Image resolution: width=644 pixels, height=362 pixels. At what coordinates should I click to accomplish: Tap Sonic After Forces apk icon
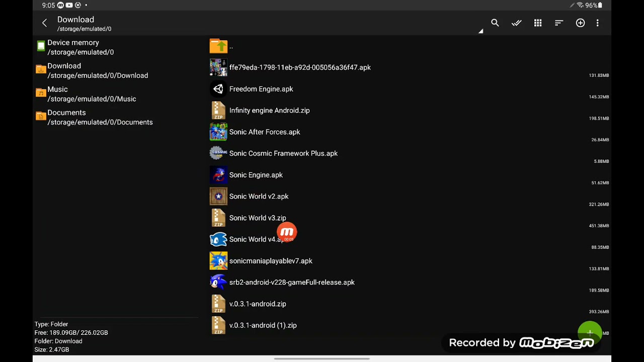(218, 132)
